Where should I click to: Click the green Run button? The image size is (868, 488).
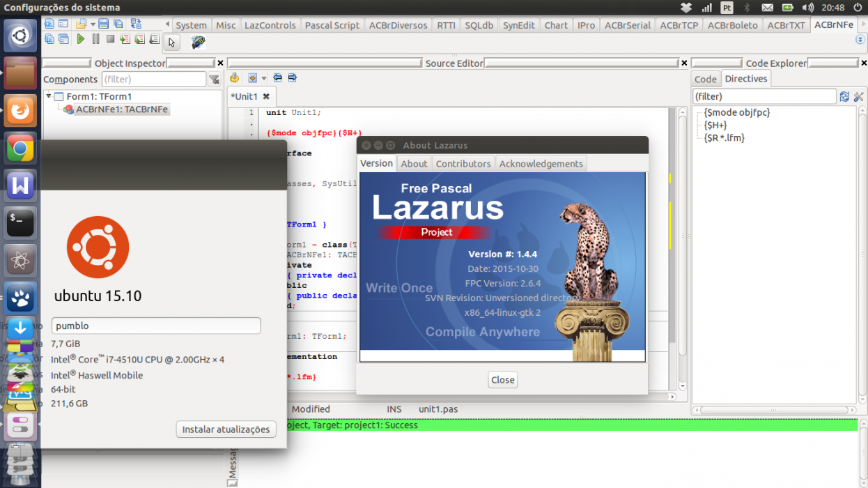(x=81, y=39)
